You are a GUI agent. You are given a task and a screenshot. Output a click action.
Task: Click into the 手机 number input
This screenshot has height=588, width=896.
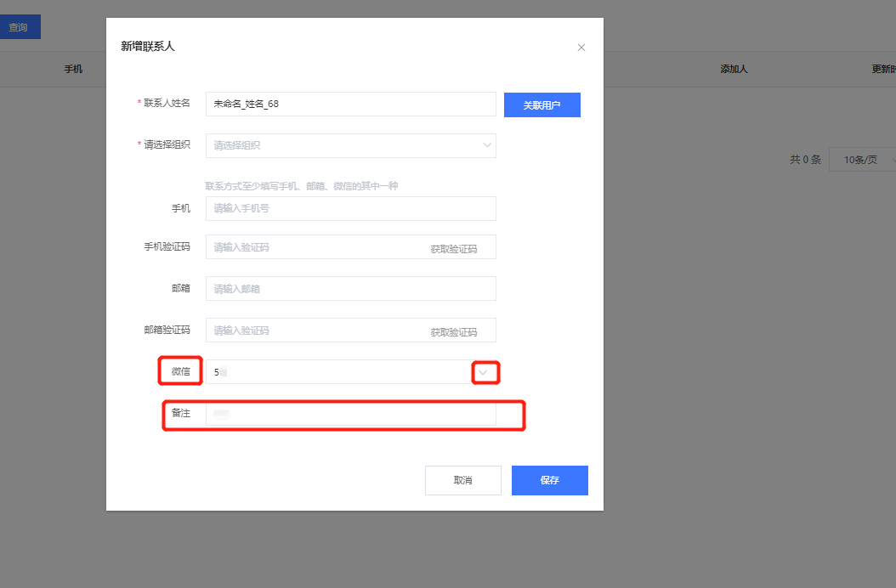coord(350,208)
